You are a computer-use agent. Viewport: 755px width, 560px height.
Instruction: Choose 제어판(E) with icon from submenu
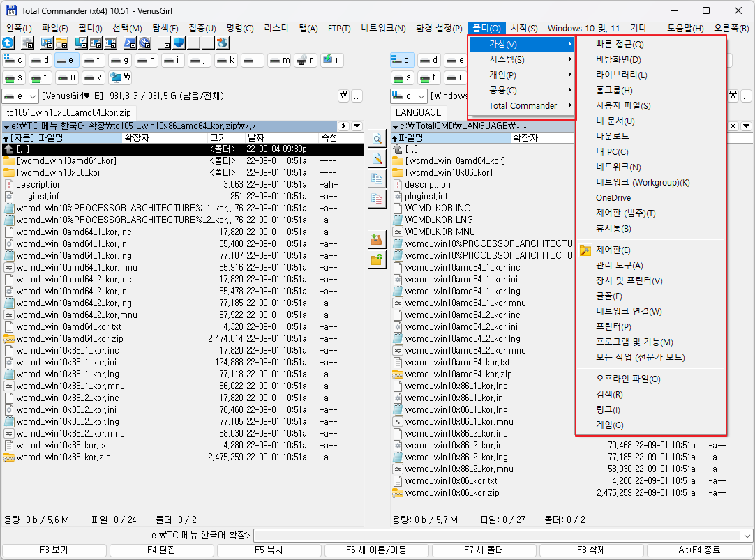(651, 250)
